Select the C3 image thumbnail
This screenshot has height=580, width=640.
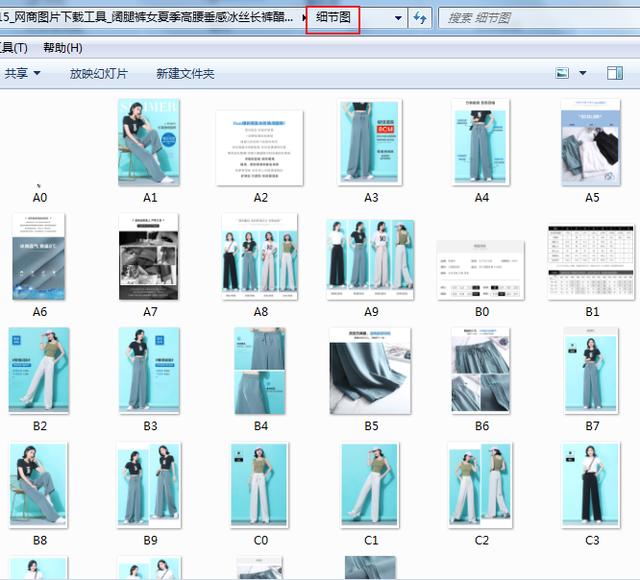point(592,485)
